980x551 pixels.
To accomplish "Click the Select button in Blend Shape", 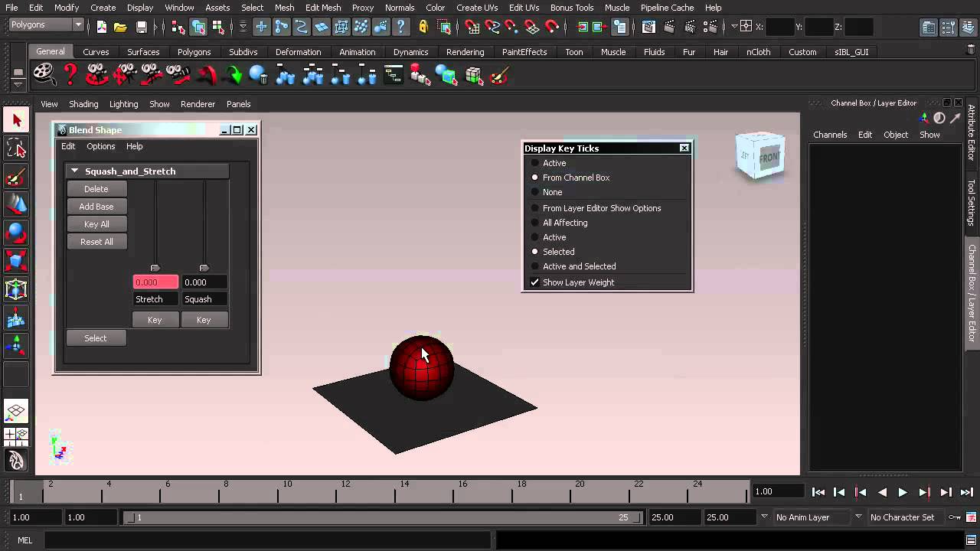I will (96, 338).
